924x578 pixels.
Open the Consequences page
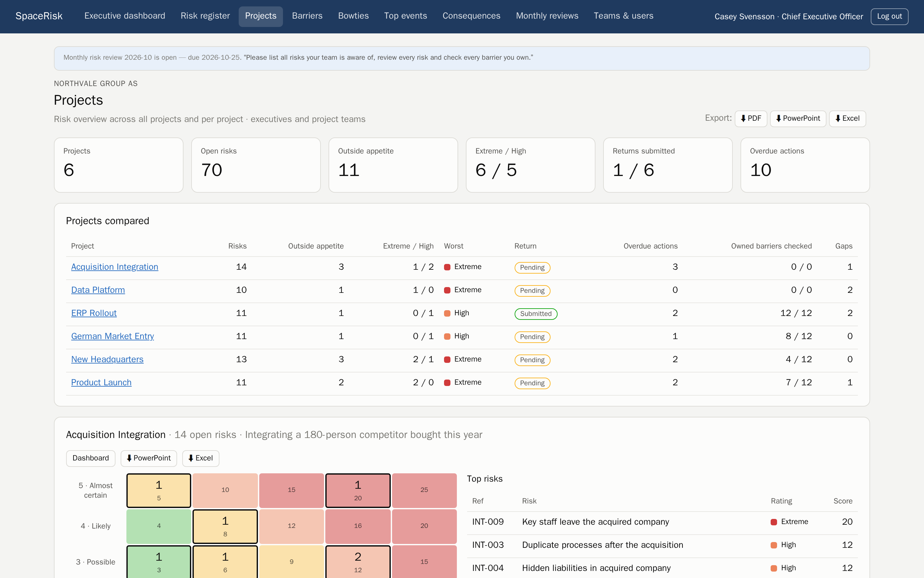[x=472, y=16]
